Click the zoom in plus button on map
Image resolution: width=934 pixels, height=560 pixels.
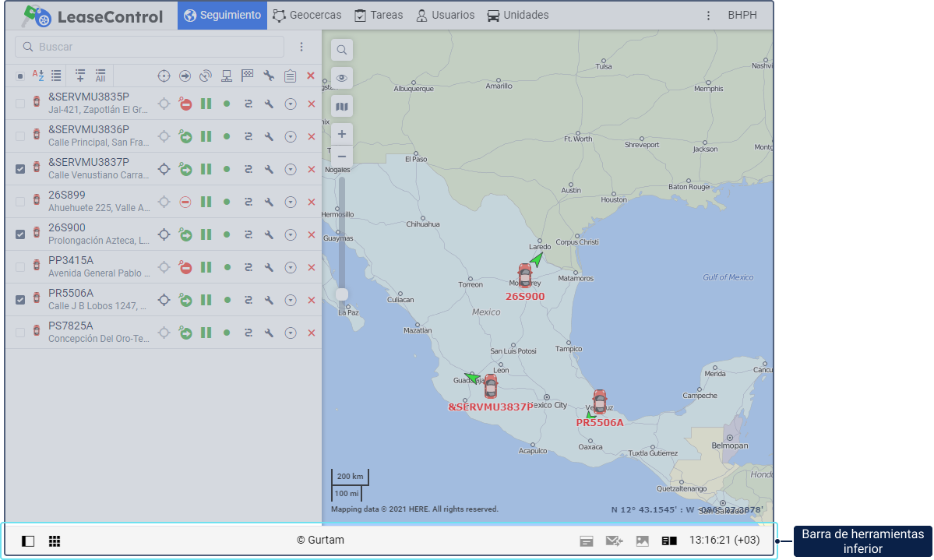click(342, 134)
